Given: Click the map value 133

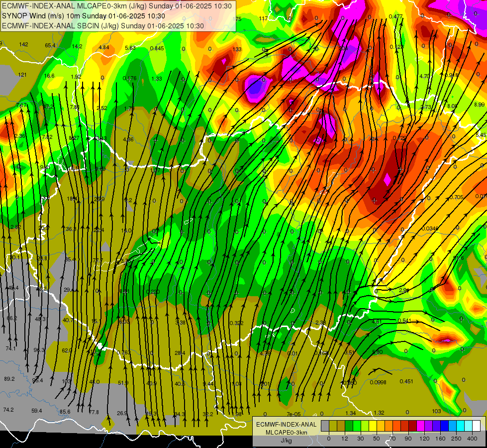Looking at the screenshot, I should (x=237, y=49).
